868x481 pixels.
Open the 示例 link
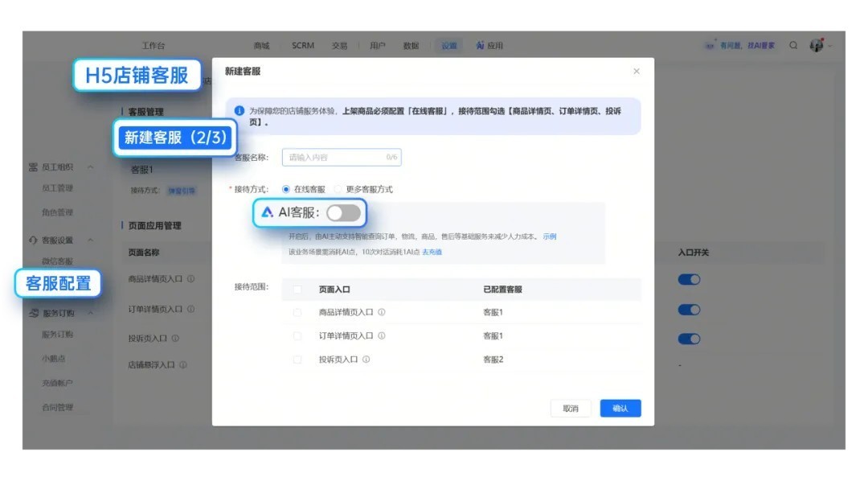point(550,236)
